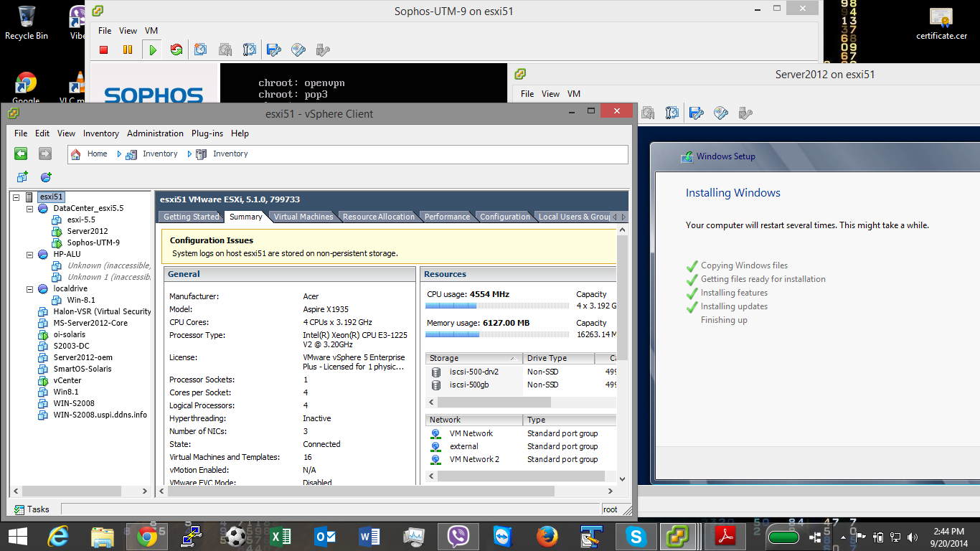Click the Home breadcrumb link
The image size is (980, 551).
click(97, 154)
